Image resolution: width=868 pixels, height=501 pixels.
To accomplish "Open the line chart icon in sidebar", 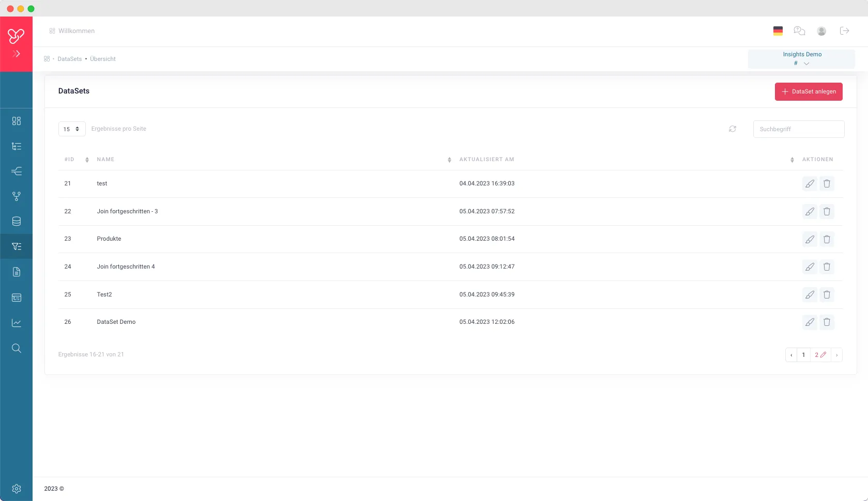I will [x=17, y=323].
